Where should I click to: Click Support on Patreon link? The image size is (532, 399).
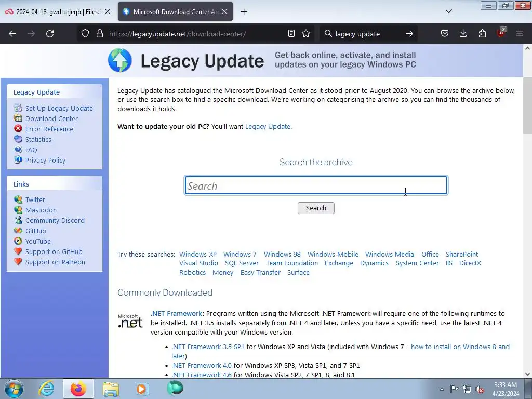click(55, 262)
